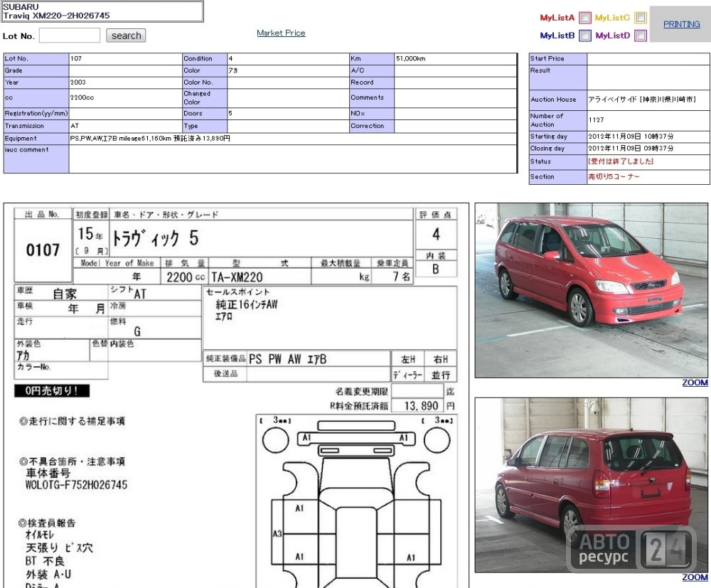The image size is (711, 588).
Task: Click the chassis number W0L0TG-F752H026745
Action: click(x=76, y=485)
